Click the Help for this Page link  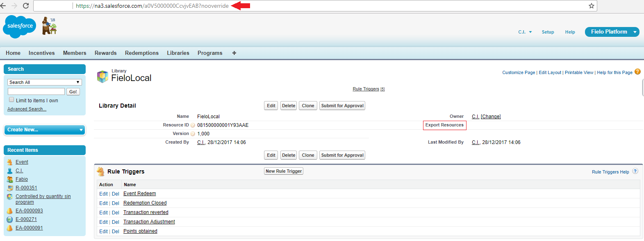pos(614,72)
